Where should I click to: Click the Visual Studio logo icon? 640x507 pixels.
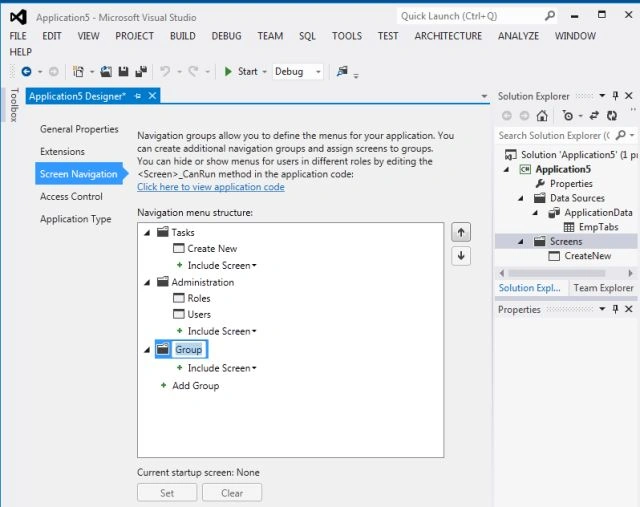click(18, 17)
